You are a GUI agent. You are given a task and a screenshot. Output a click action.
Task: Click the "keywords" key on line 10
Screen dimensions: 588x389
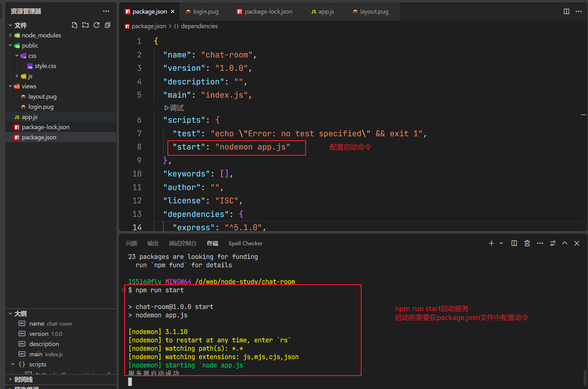tap(187, 174)
